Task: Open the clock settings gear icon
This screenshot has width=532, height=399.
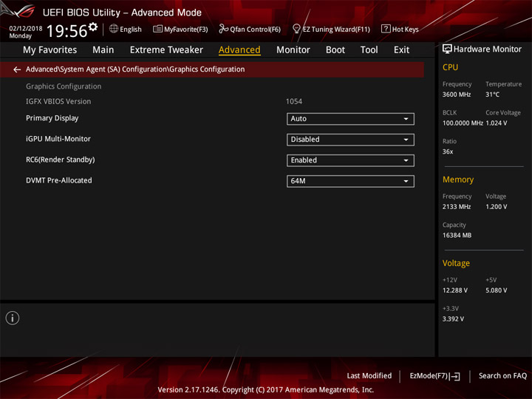Action: pos(93,27)
